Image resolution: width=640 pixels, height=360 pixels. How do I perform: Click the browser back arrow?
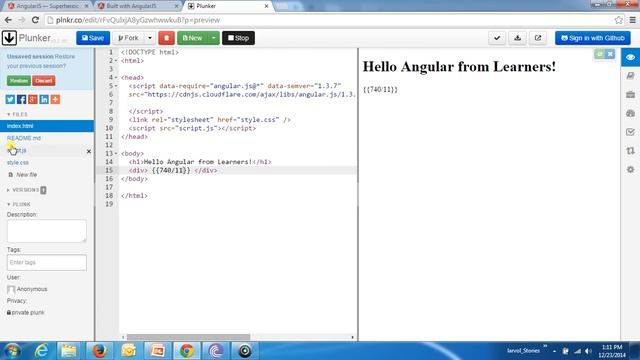pos(8,20)
